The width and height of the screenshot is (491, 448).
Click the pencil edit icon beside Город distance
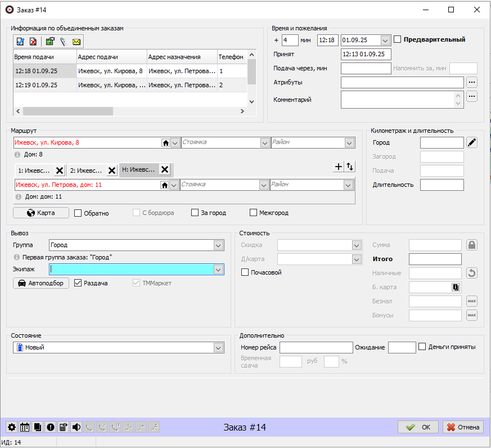[472, 142]
